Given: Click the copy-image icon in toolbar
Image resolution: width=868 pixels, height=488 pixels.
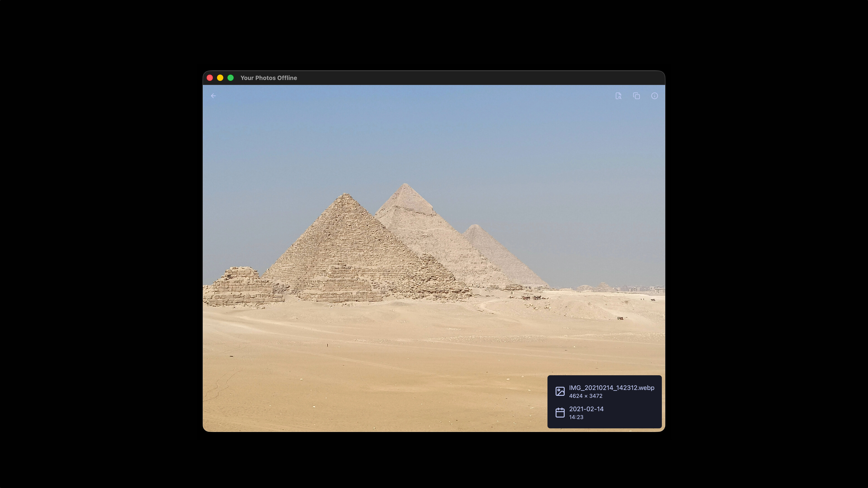Looking at the screenshot, I should [x=637, y=96].
